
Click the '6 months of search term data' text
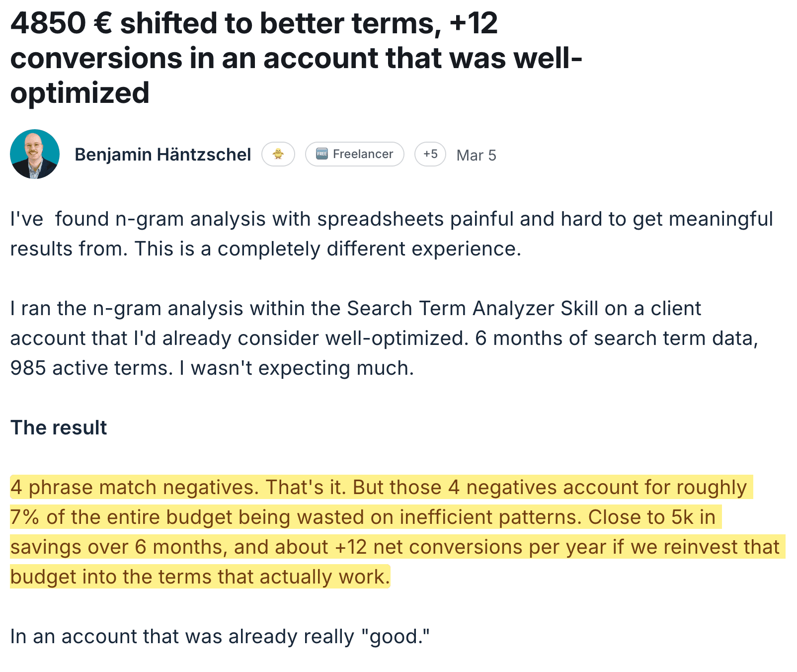click(616, 338)
